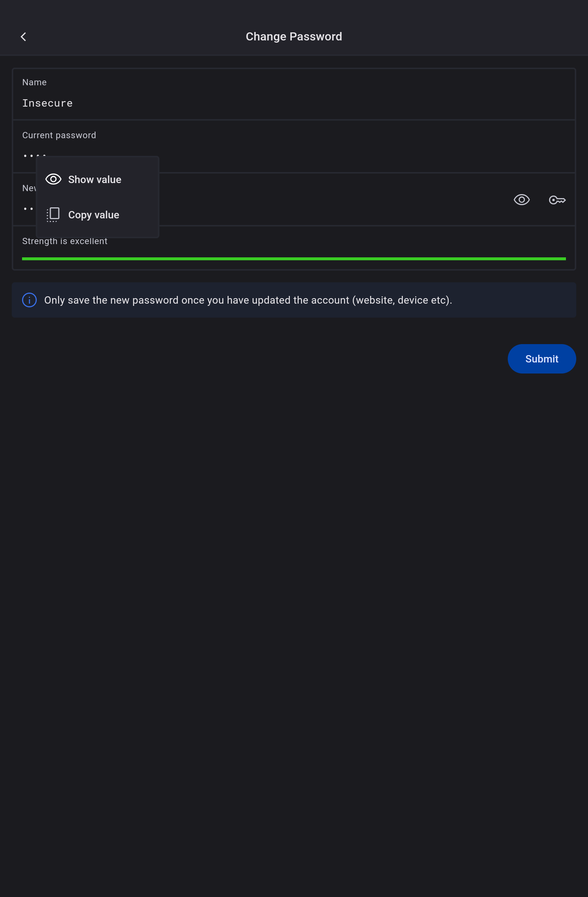Image resolution: width=588 pixels, height=897 pixels.
Task: Click the info message about saving password
Action: point(248,300)
